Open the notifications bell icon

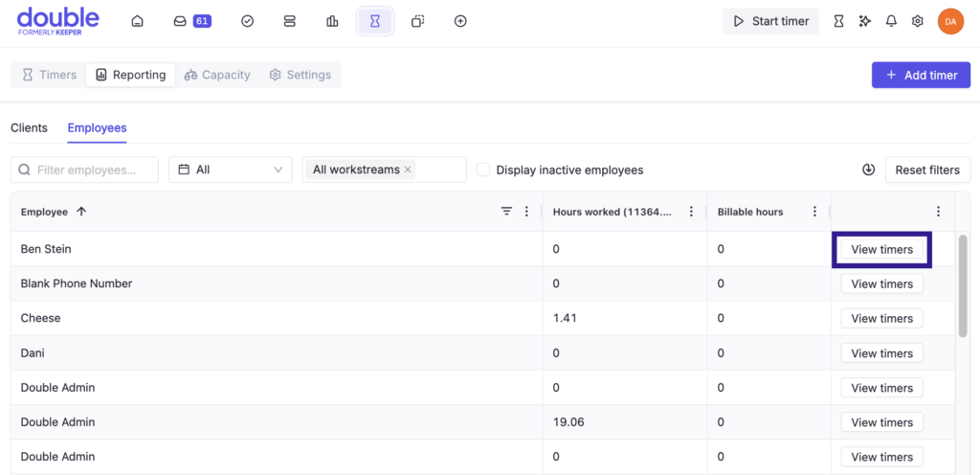(891, 21)
